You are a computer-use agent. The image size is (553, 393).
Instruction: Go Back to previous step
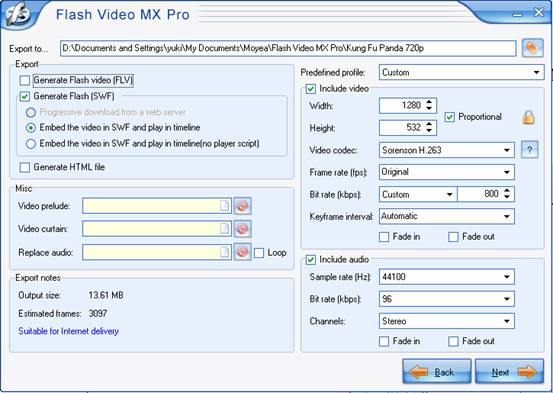tap(437, 371)
